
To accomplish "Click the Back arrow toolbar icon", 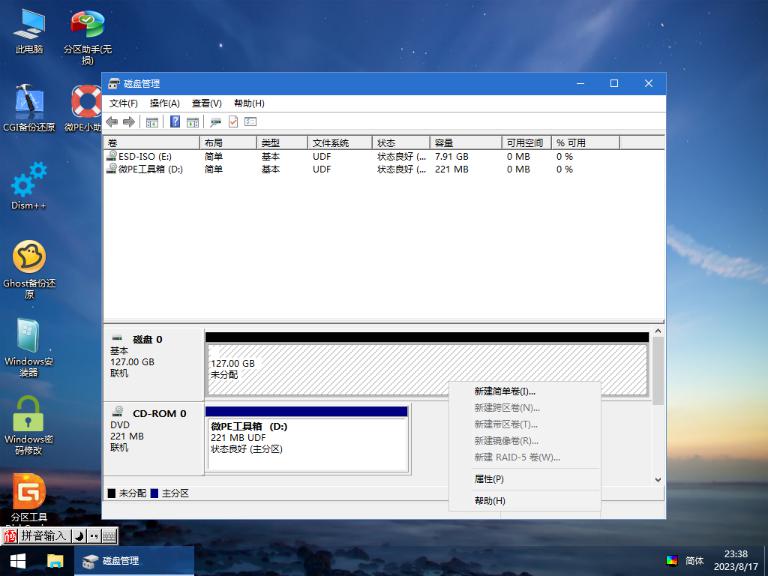I will (112, 122).
